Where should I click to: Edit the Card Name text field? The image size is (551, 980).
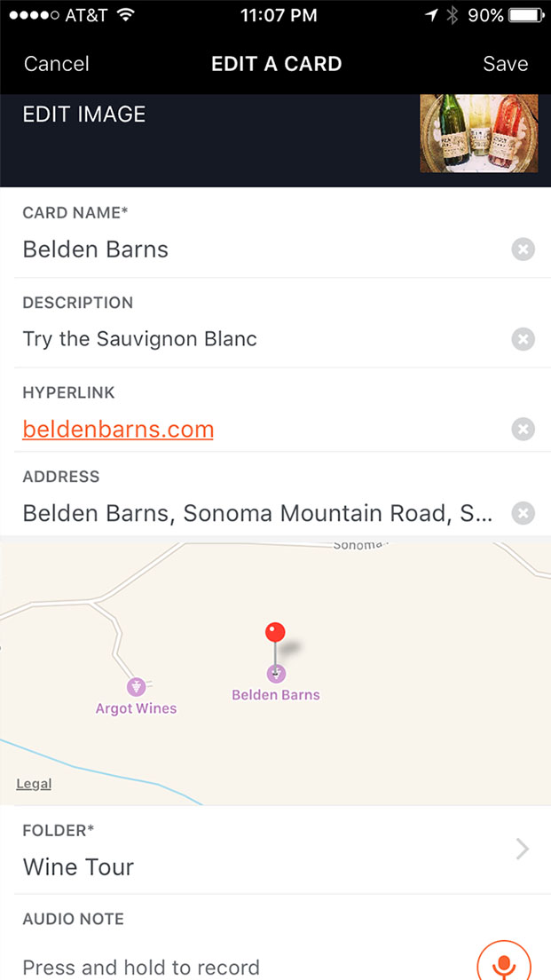tap(257, 249)
